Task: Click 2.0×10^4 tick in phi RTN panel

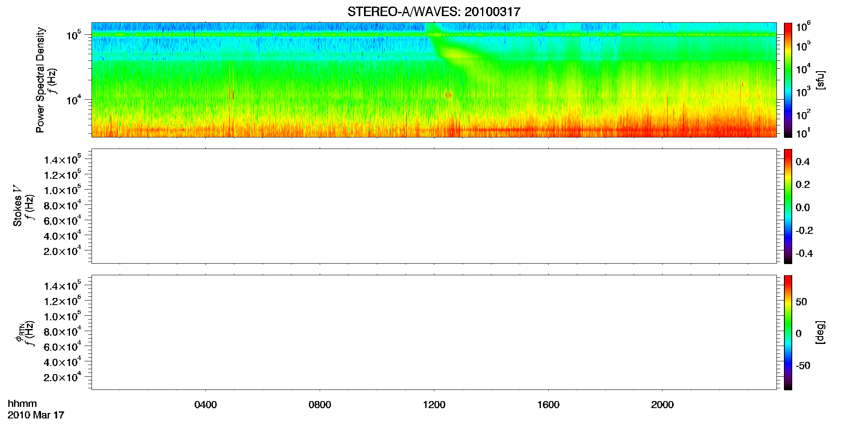Action: (x=63, y=377)
